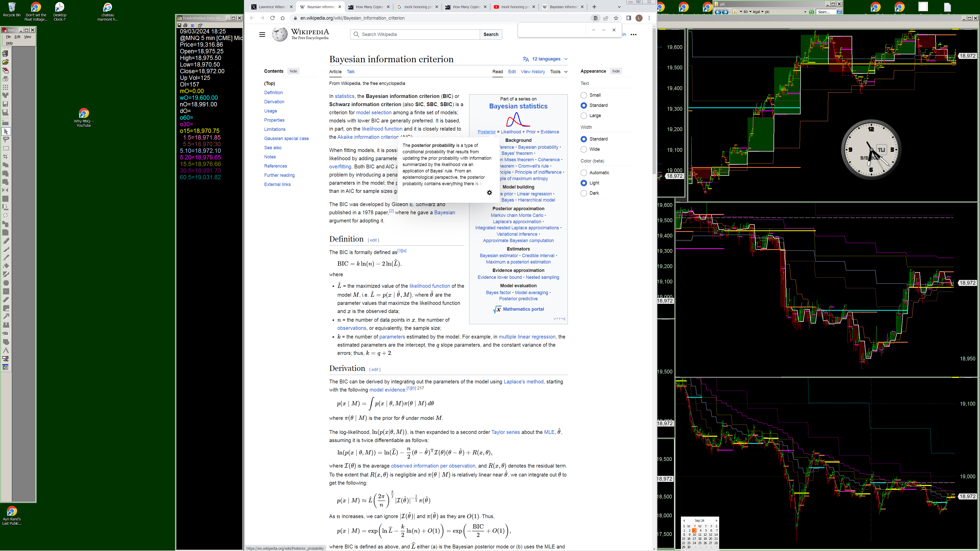Choose the Wide width option
The image size is (980, 551).
(584, 149)
